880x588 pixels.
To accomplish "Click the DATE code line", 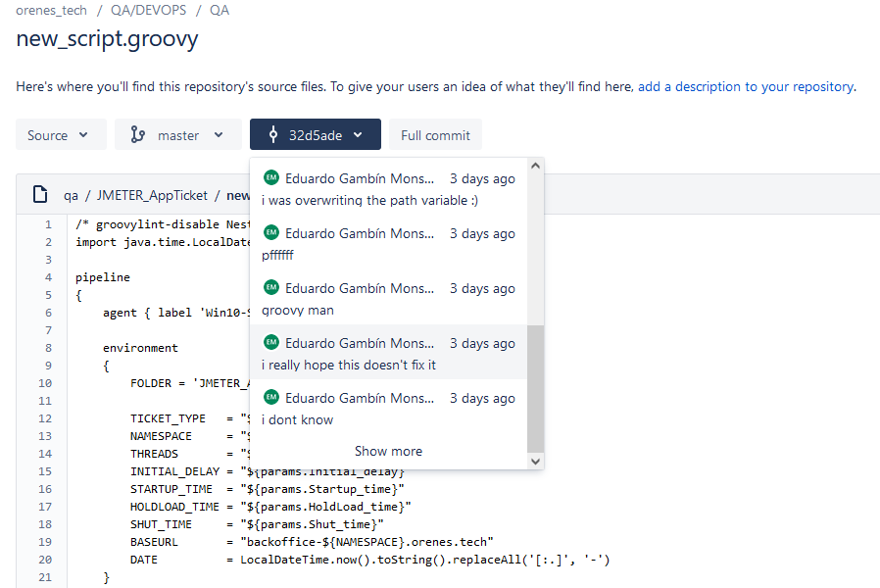I will [x=369, y=560].
